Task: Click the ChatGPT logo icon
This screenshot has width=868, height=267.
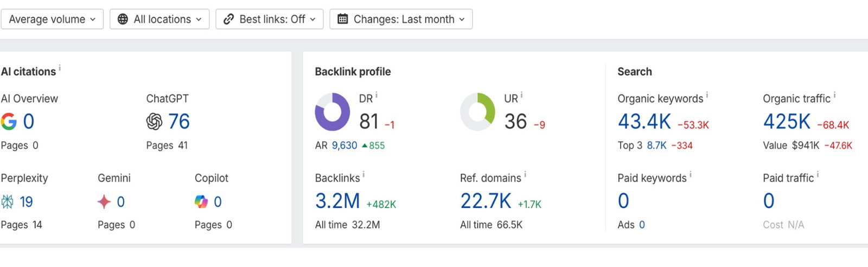Action: pyautogui.click(x=154, y=122)
